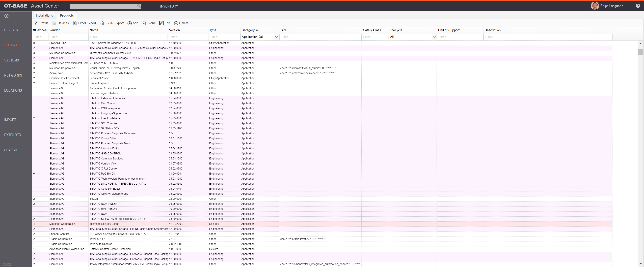This screenshot has width=644, height=268.
Task: Click the Devices toolbar icon
Action: pos(54,23)
